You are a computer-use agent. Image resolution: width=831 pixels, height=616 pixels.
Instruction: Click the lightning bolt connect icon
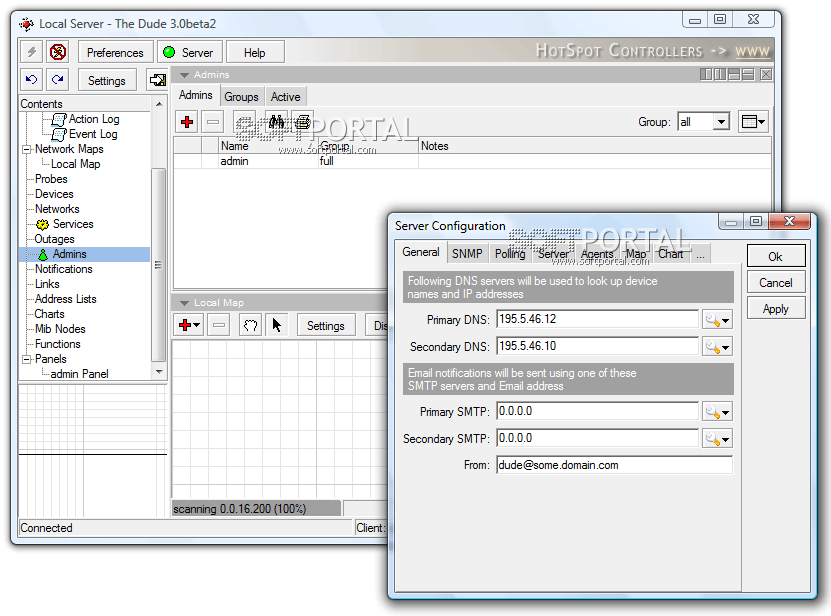point(31,52)
